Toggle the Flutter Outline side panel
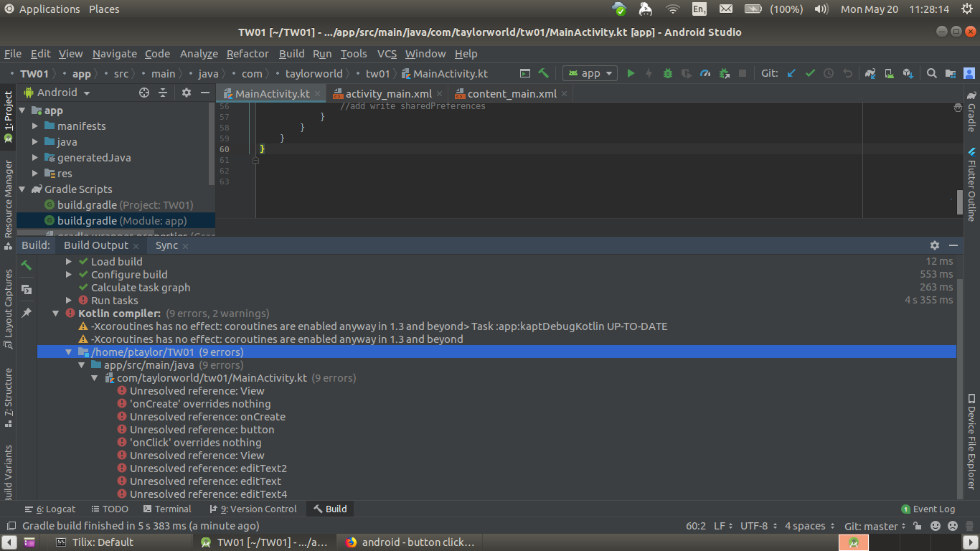Screen dimensions: 980x551 click(971, 184)
